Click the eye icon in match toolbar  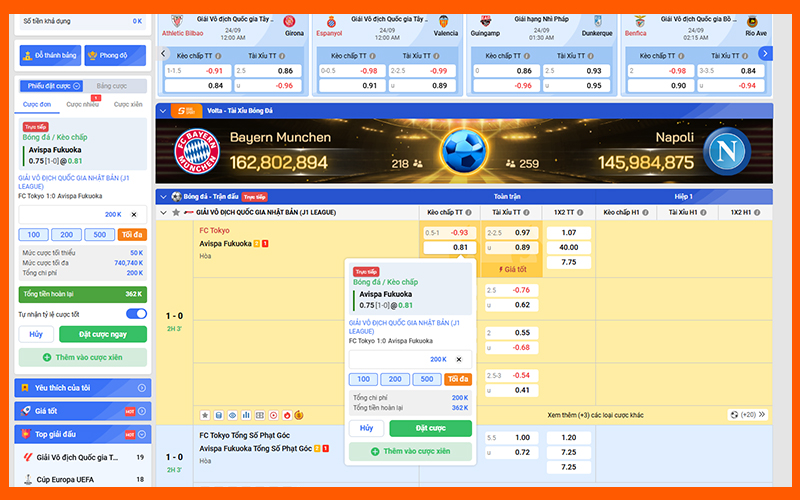[x=232, y=414]
